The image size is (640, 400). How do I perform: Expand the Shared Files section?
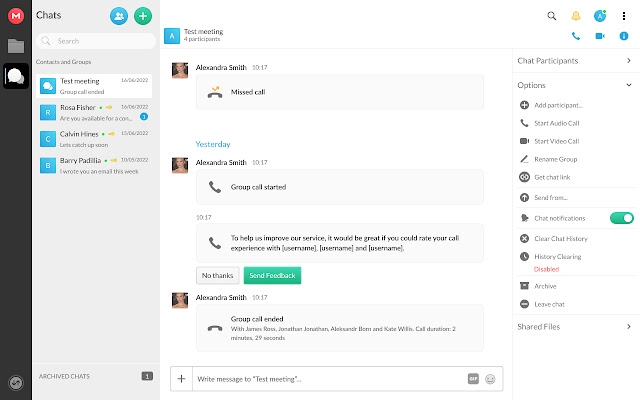click(x=576, y=327)
